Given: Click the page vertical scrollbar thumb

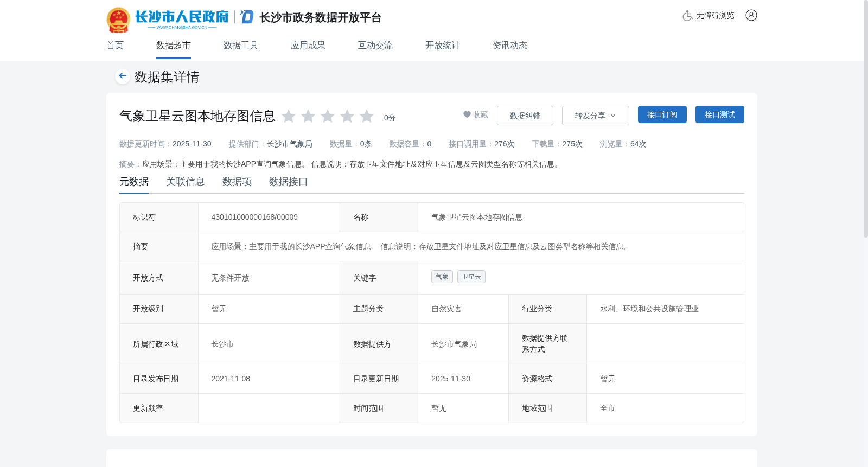Looking at the screenshot, I should pyautogui.click(x=866, y=119).
